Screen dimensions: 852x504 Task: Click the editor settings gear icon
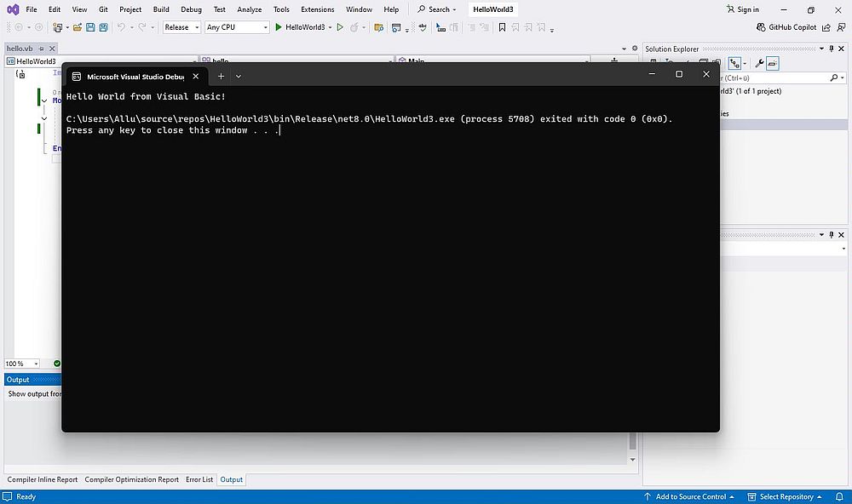tap(634, 49)
